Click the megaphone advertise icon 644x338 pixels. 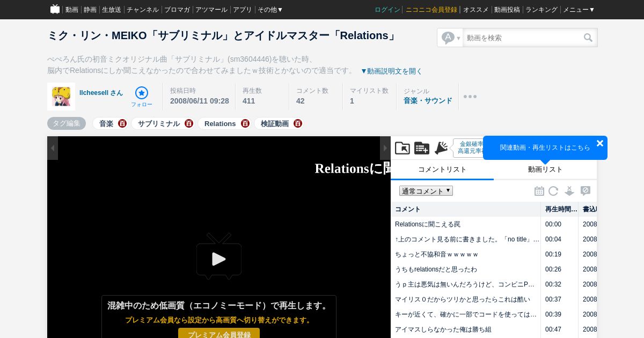(441, 148)
